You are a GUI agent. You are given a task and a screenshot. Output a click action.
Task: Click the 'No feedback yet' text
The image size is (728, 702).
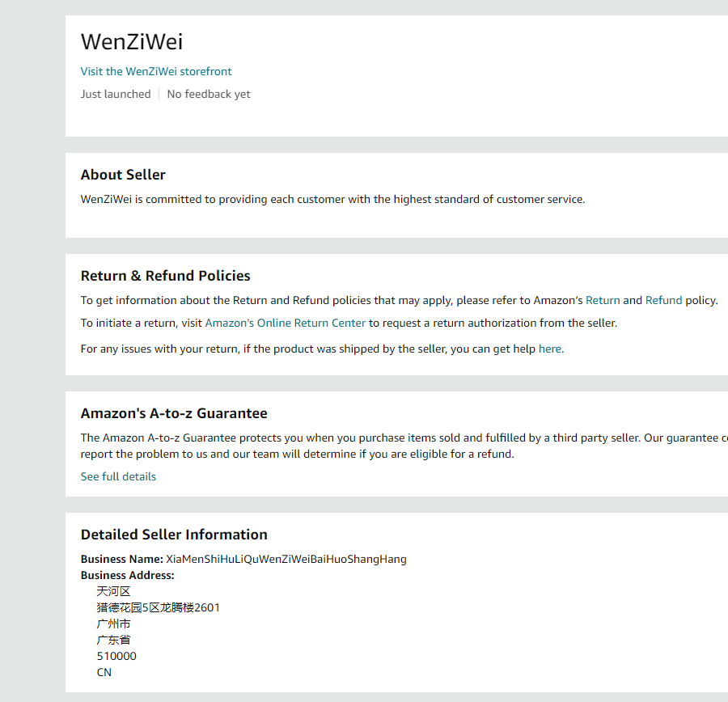click(x=209, y=94)
